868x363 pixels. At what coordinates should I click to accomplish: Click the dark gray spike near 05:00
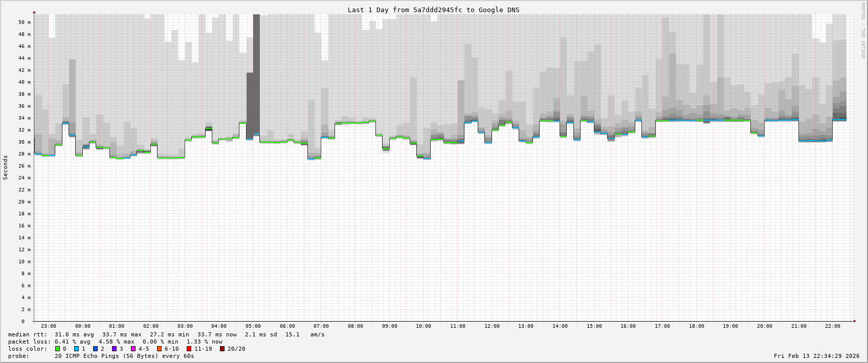pos(256,77)
